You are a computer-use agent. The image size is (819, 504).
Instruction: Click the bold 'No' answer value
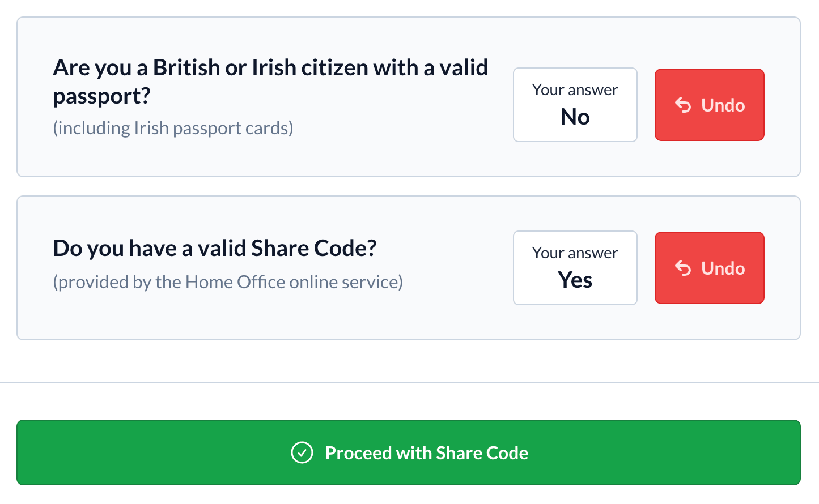click(x=575, y=117)
